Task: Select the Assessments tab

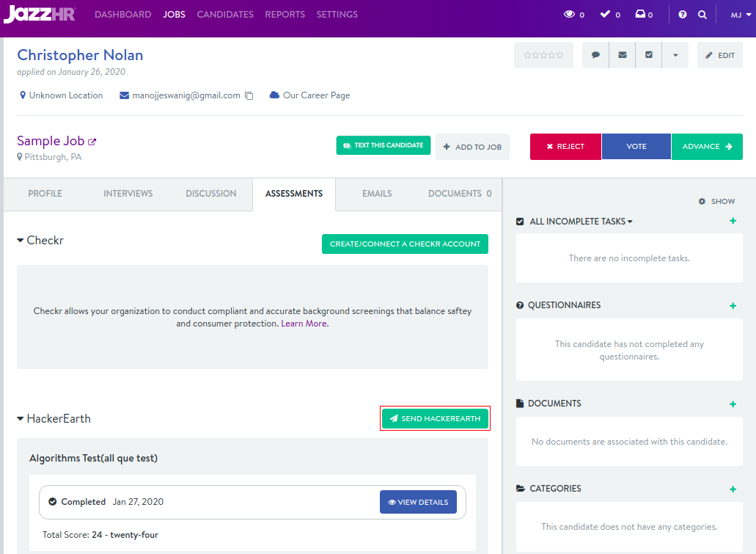Action: (294, 194)
